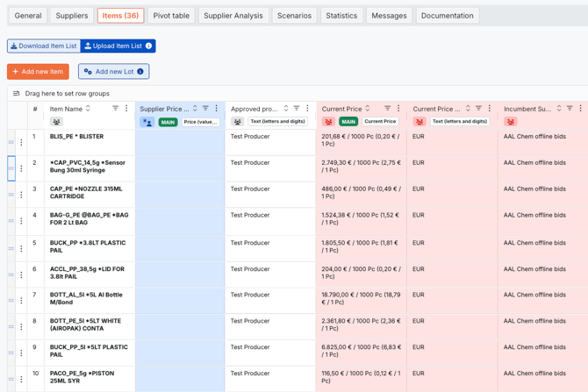The width and height of the screenshot is (588, 392).
Task: Open filter for Supplier Price column
Action: coord(205,109)
